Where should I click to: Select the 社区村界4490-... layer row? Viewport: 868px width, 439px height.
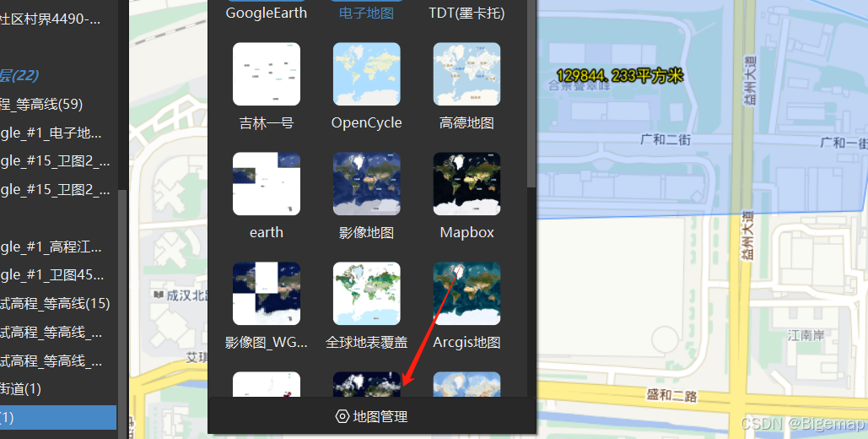coord(51,19)
